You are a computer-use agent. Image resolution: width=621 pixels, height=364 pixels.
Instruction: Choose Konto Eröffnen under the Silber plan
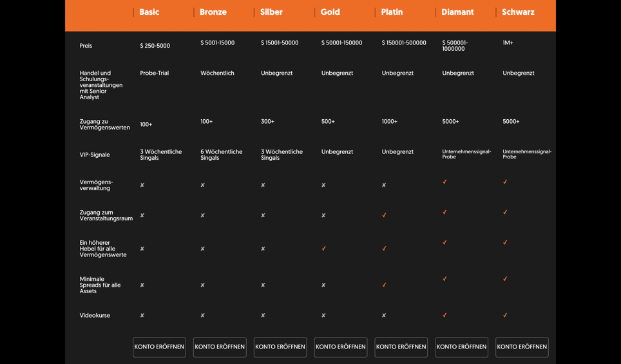tap(280, 347)
